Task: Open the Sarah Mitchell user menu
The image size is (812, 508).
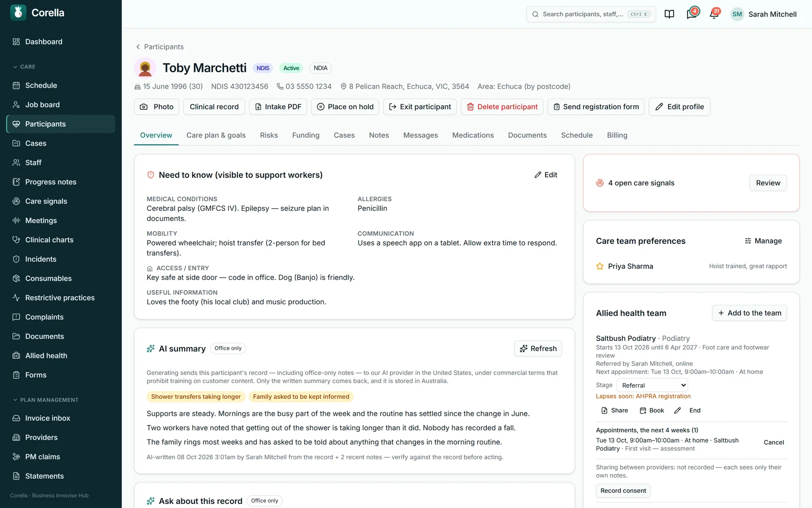Action: click(x=764, y=14)
